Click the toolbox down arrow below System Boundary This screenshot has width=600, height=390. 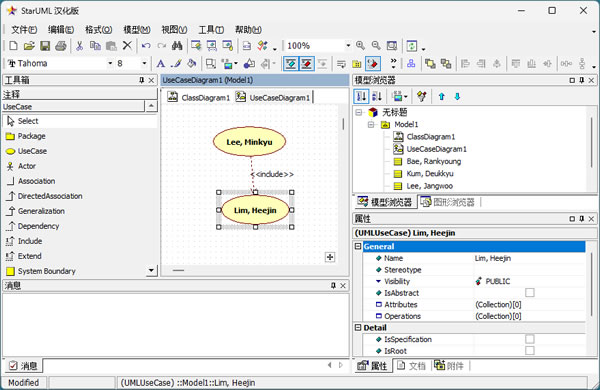point(152,271)
